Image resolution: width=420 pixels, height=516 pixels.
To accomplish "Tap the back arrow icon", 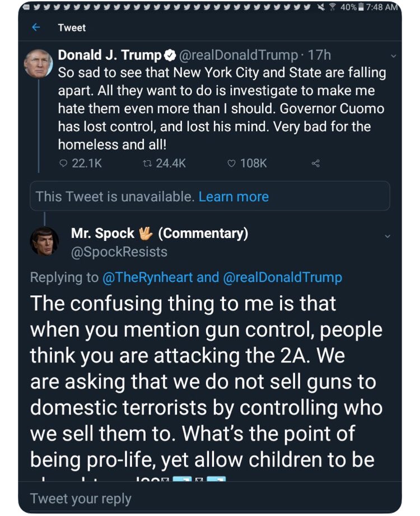I will [x=36, y=27].
